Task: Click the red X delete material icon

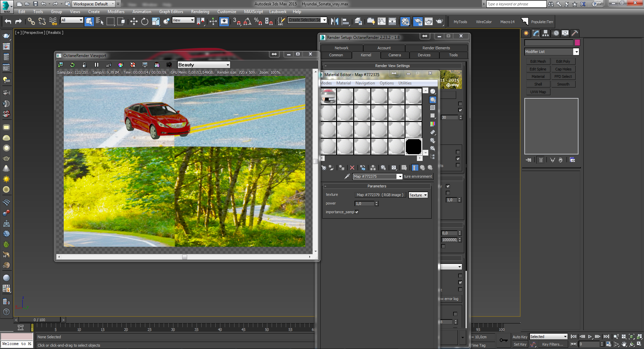Action: [x=352, y=168]
